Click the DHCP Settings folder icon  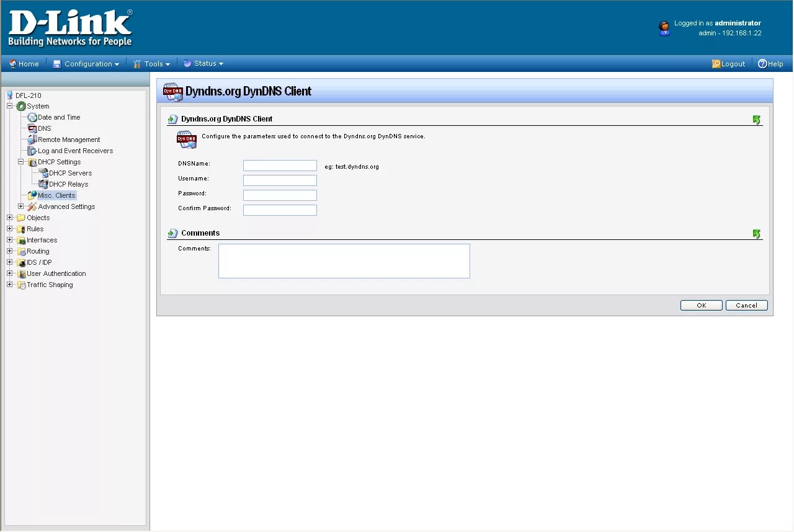(x=32, y=162)
